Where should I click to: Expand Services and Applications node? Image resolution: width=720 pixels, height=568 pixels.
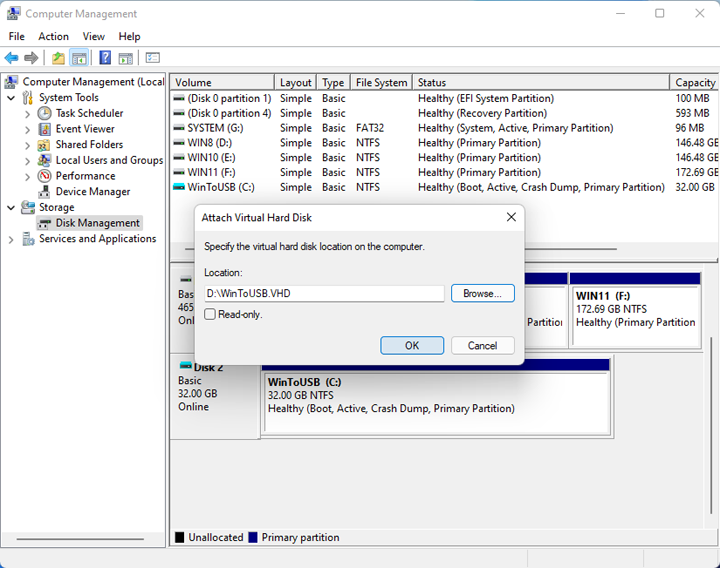coord(11,239)
